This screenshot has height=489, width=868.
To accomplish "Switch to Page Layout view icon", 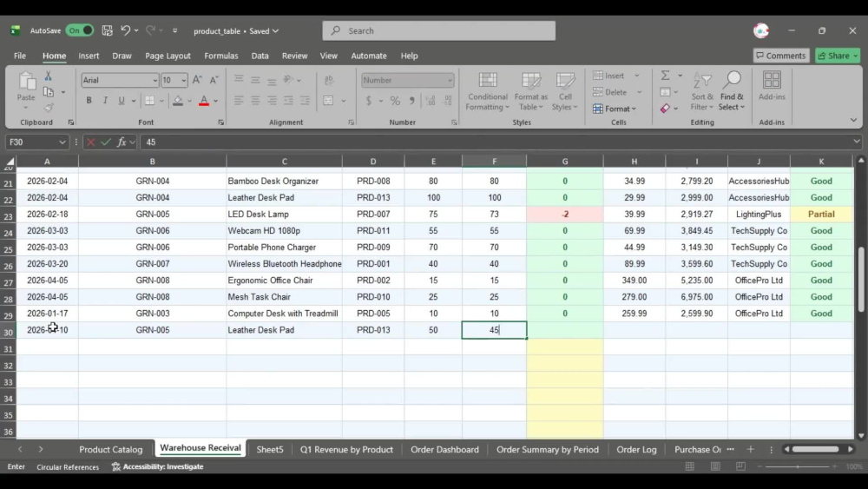I will click(x=715, y=466).
